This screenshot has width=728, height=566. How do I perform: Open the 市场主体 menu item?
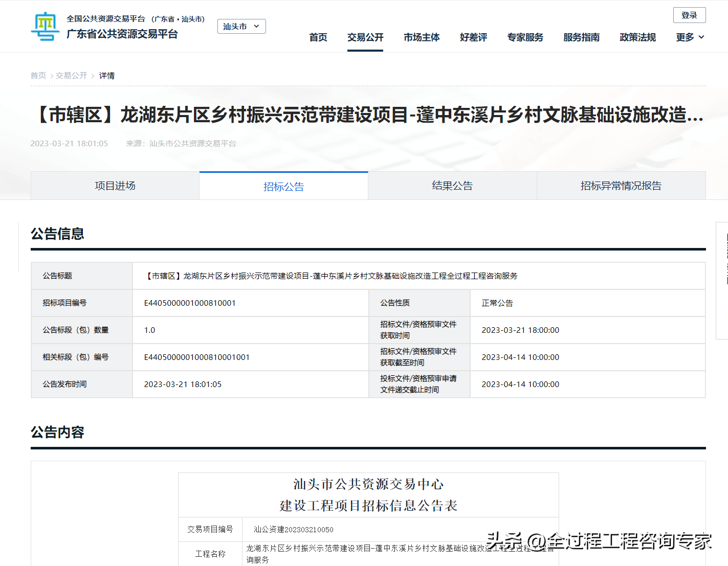click(x=421, y=37)
